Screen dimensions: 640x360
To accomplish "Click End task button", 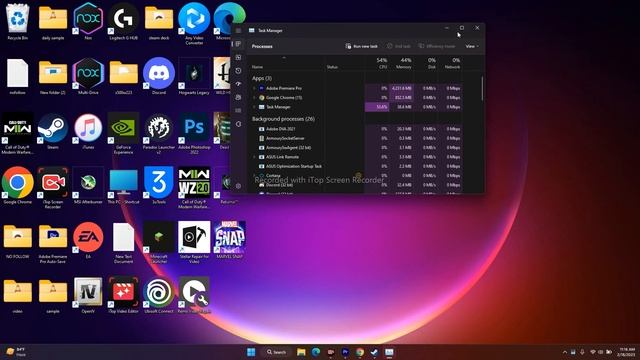I will (398, 46).
